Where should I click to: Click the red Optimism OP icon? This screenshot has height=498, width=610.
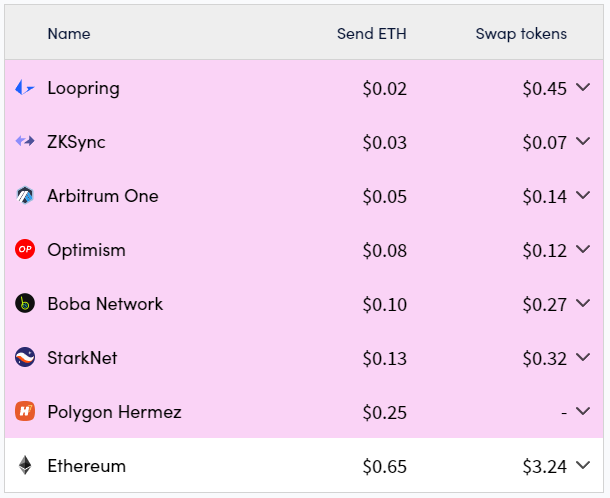point(25,249)
